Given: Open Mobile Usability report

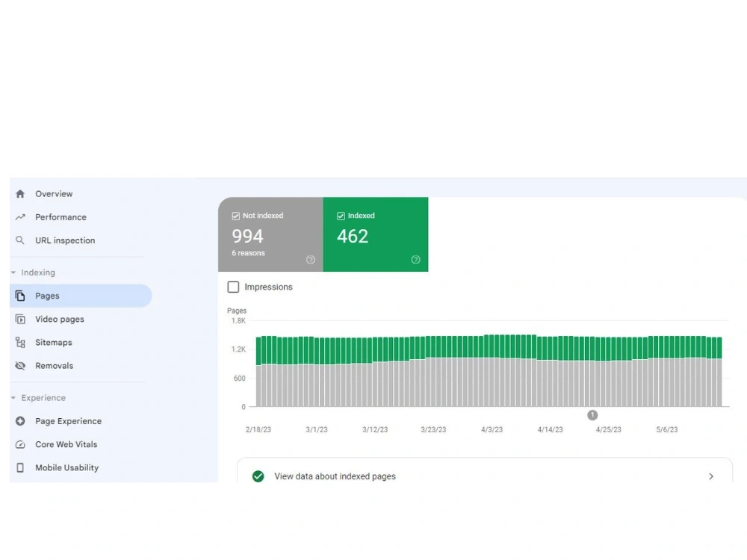Looking at the screenshot, I should (x=67, y=467).
